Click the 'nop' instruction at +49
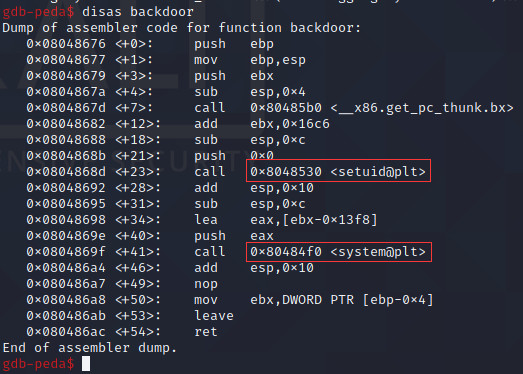 point(206,284)
